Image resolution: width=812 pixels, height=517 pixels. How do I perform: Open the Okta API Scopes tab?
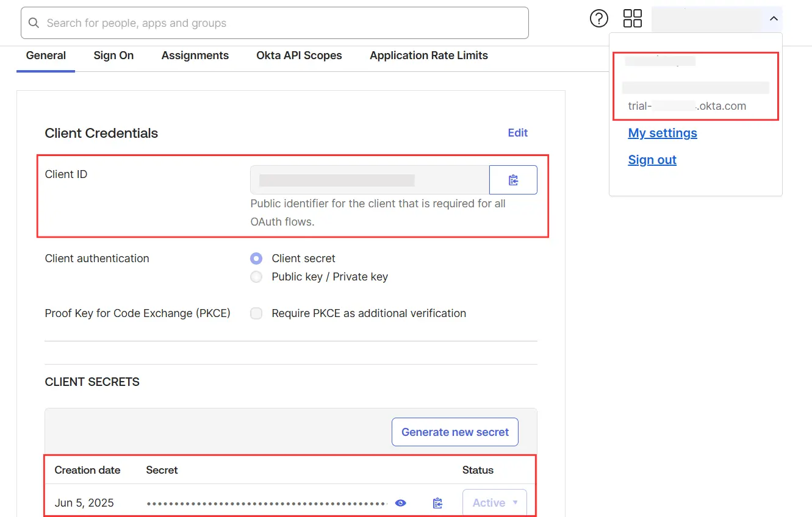[299, 55]
